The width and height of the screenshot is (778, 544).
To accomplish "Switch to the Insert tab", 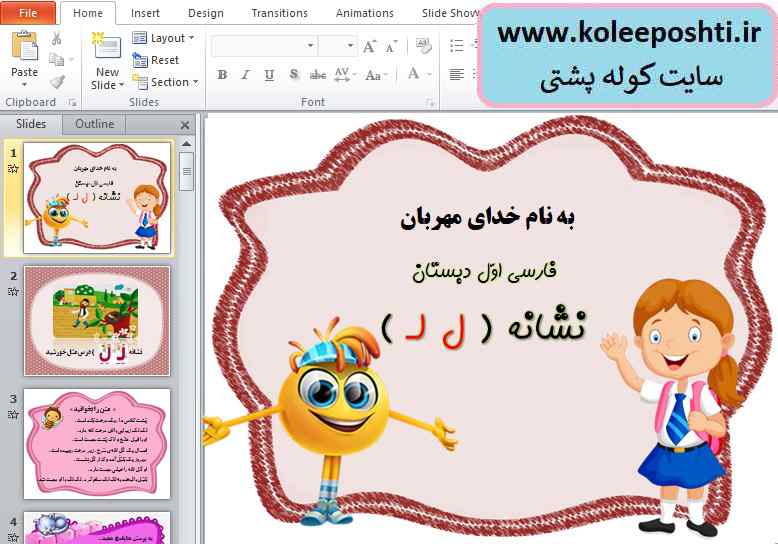I will tap(145, 13).
